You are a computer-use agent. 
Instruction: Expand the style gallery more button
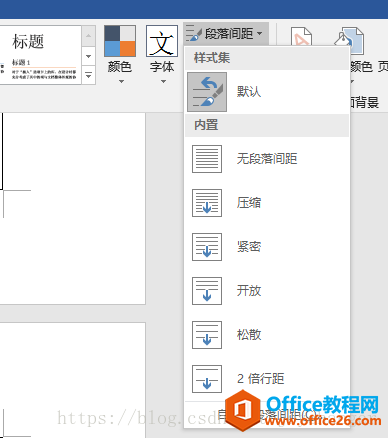click(x=88, y=75)
